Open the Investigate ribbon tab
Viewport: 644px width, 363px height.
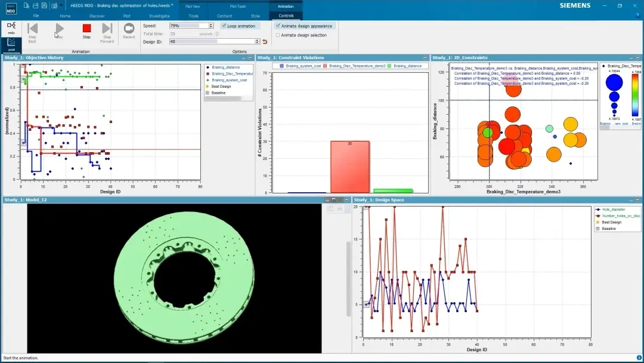coord(159,16)
